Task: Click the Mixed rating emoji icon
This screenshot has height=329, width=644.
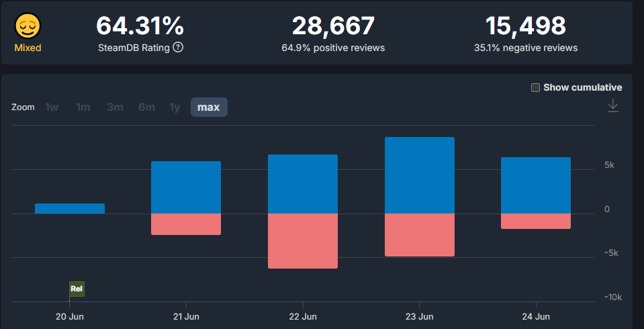Action: pos(28,26)
